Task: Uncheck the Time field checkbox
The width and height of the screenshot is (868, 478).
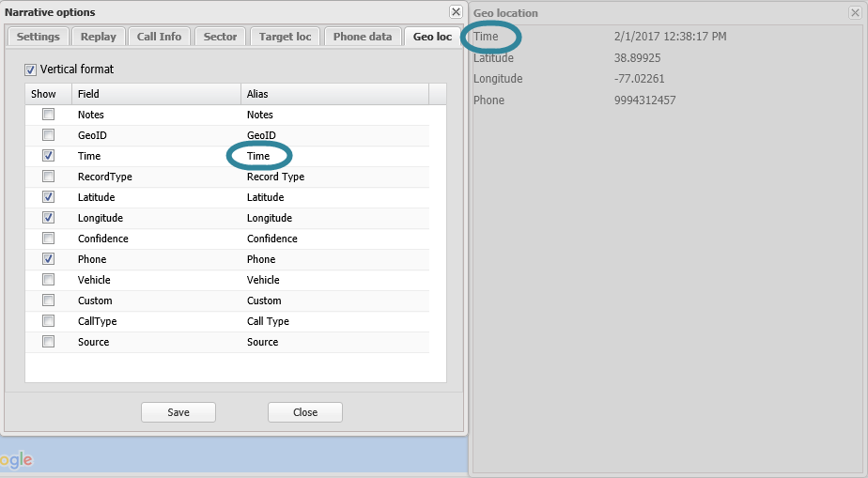Action: point(48,156)
